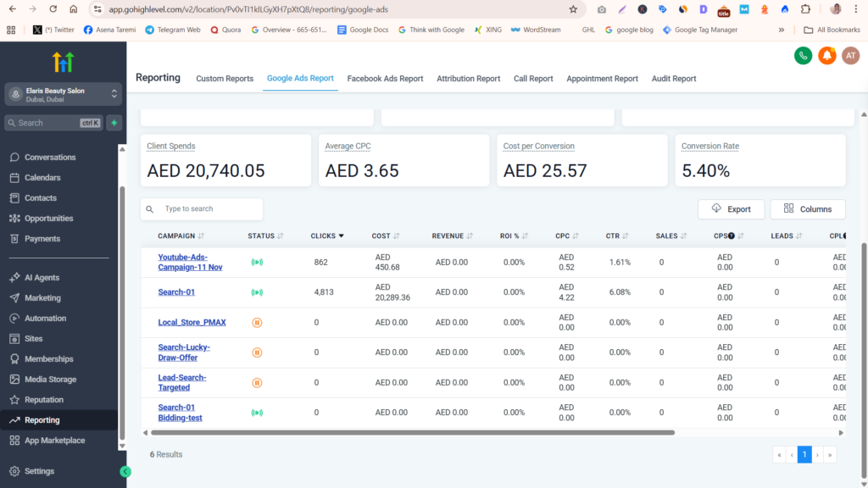Viewport: 868px width, 488px height.
Task: Open the Elaris Beauty Salon account switcher
Action: [63, 94]
